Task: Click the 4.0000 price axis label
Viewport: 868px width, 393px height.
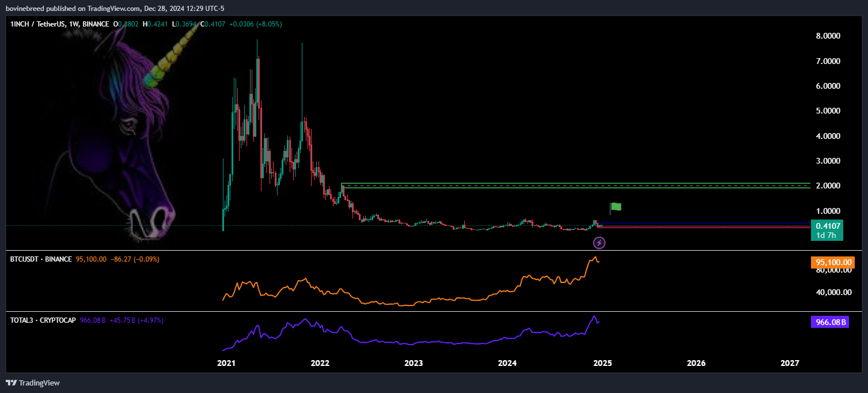Action: 828,136
